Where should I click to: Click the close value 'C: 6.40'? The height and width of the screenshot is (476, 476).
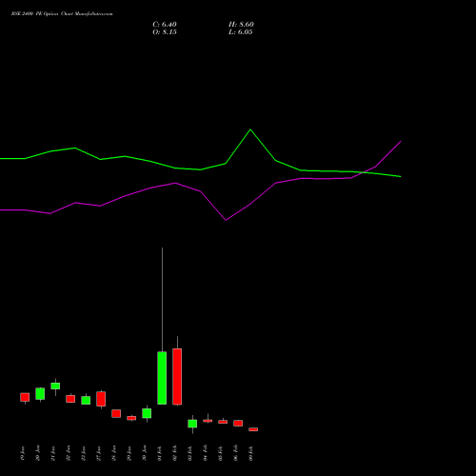click(x=165, y=25)
